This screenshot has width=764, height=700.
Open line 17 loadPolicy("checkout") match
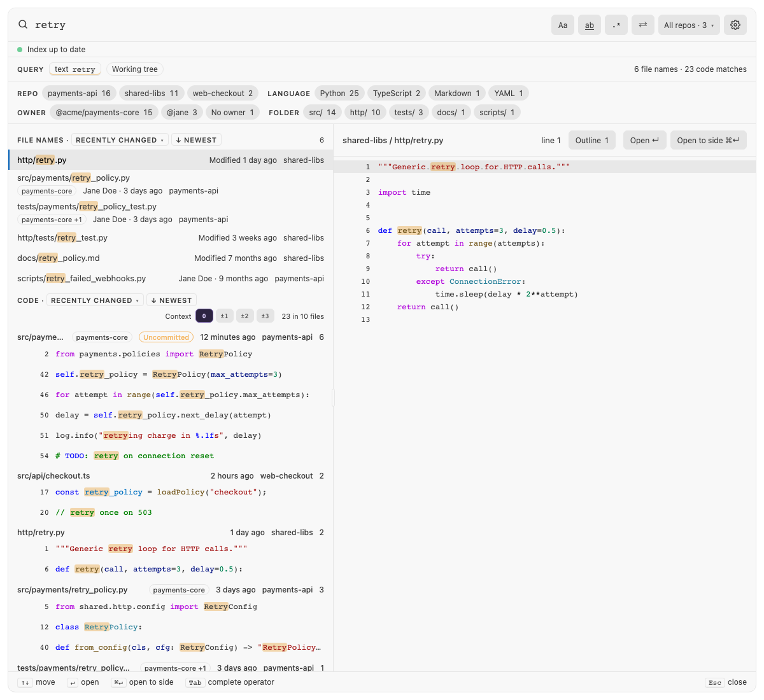171,493
